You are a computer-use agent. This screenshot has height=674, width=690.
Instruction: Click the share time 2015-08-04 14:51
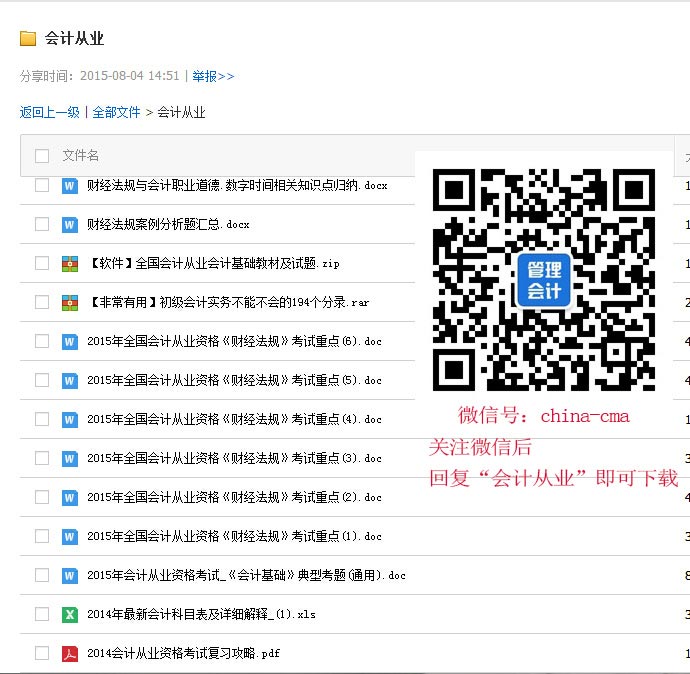pos(129,76)
